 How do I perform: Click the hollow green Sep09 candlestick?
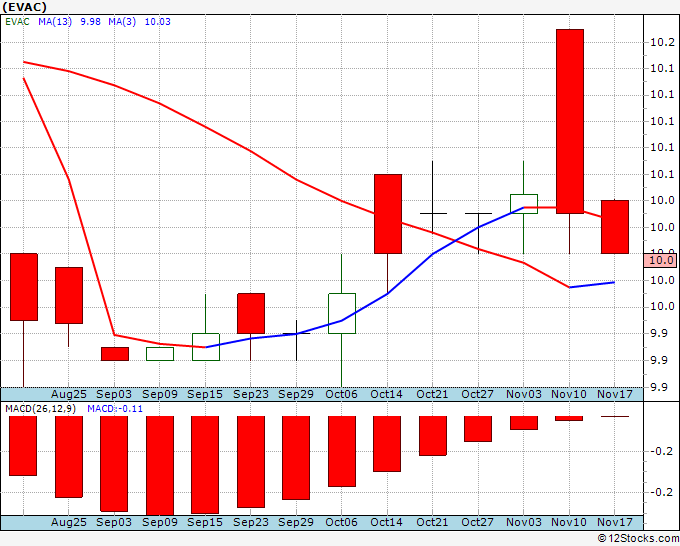coord(160,354)
